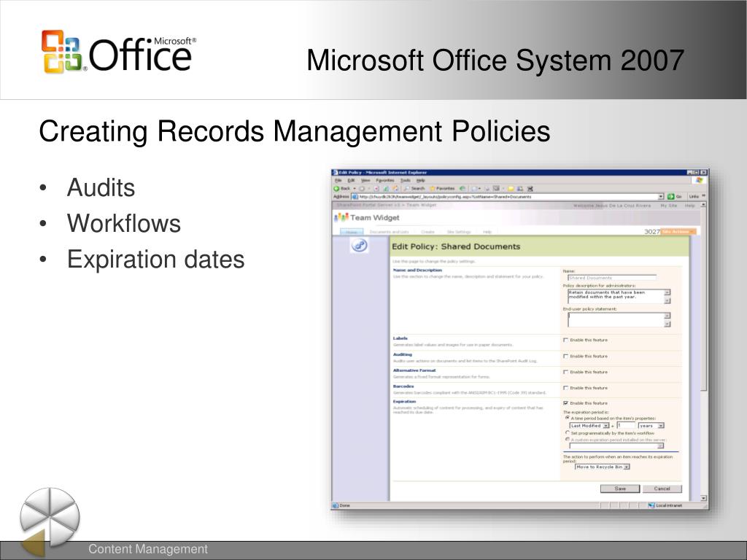Click the page icon in address bar

tap(355, 196)
